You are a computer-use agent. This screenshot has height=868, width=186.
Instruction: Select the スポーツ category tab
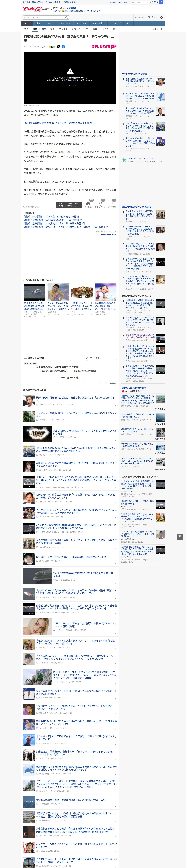(x=76, y=29)
